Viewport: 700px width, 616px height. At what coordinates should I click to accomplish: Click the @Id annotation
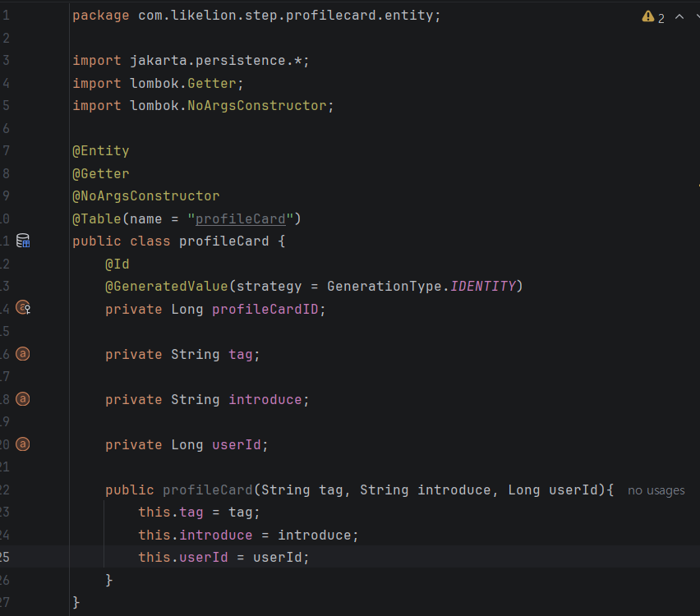coord(117,264)
